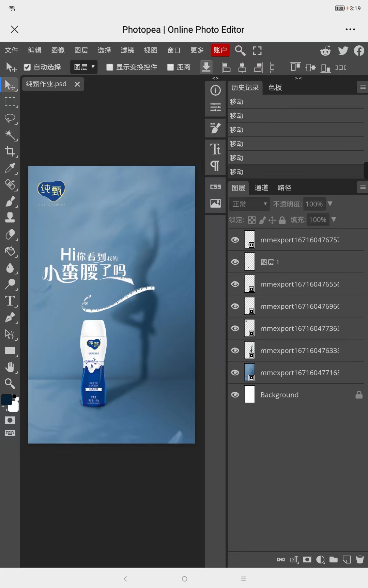Viewport: 368px width, 588px height.
Task: Expand the opacity slider arrow
Action: [x=330, y=204]
